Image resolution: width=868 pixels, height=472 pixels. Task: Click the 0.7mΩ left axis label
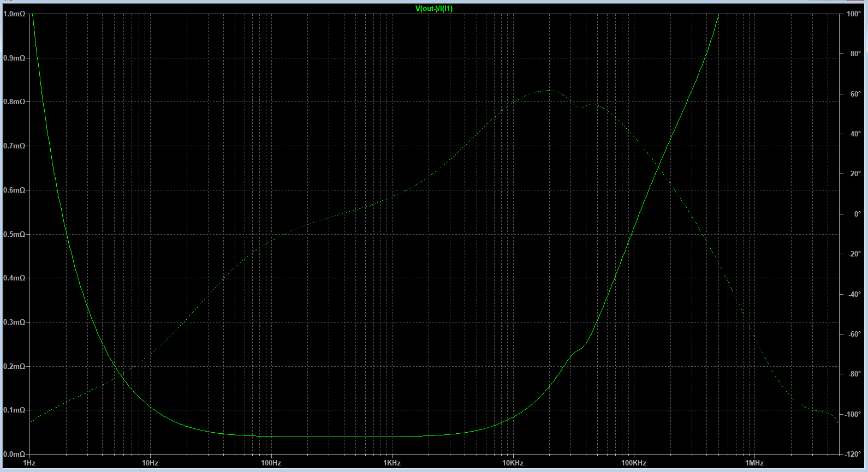click(14, 146)
